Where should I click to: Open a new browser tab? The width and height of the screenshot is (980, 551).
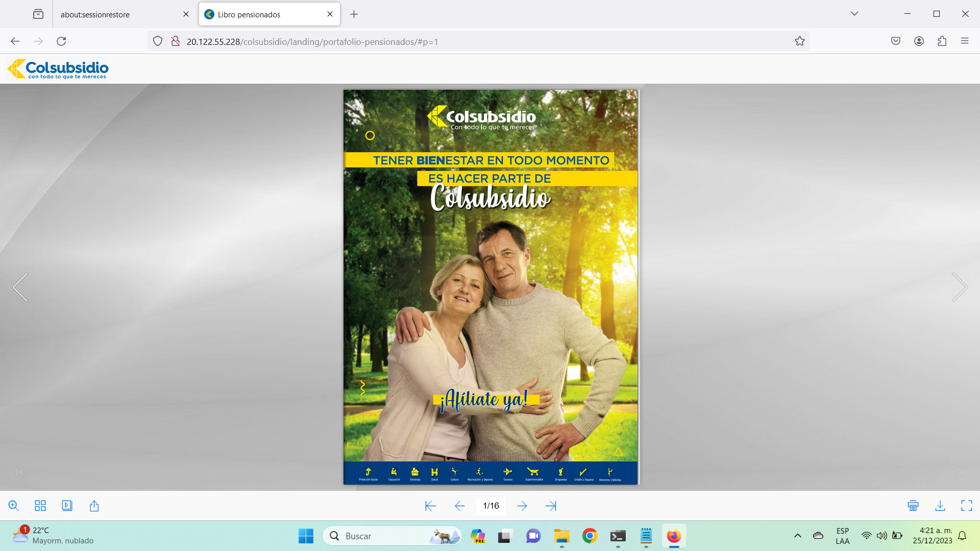354,14
